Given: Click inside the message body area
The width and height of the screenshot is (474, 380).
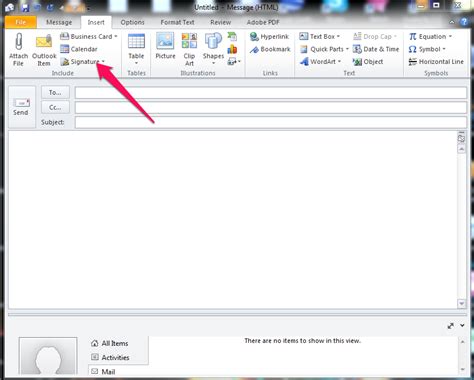Looking at the screenshot, I should pyautogui.click(x=233, y=220).
